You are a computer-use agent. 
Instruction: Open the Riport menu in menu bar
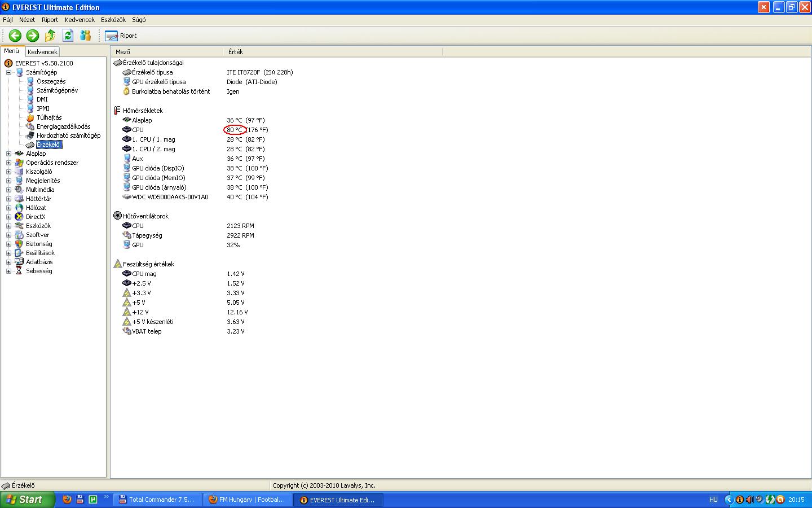point(50,20)
